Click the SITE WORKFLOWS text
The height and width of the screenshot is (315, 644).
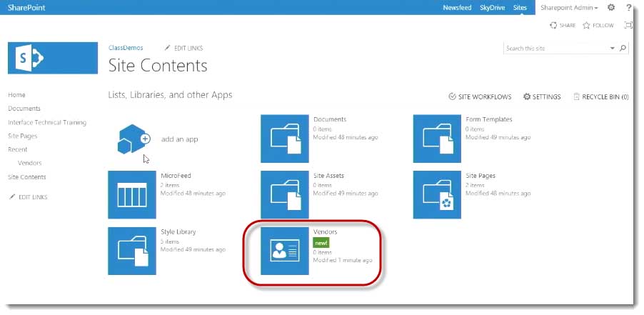coord(485,97)
